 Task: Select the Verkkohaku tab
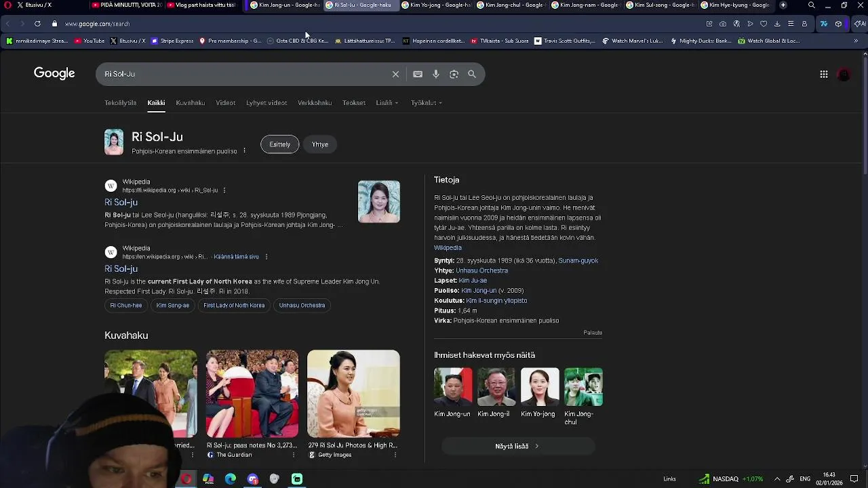click(x=315, y=103)
